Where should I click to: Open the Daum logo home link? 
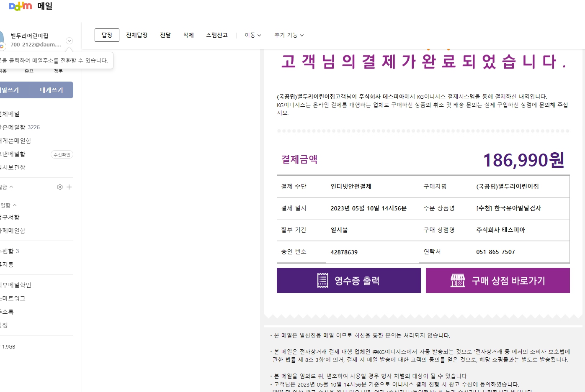click(x=20, y=6)
